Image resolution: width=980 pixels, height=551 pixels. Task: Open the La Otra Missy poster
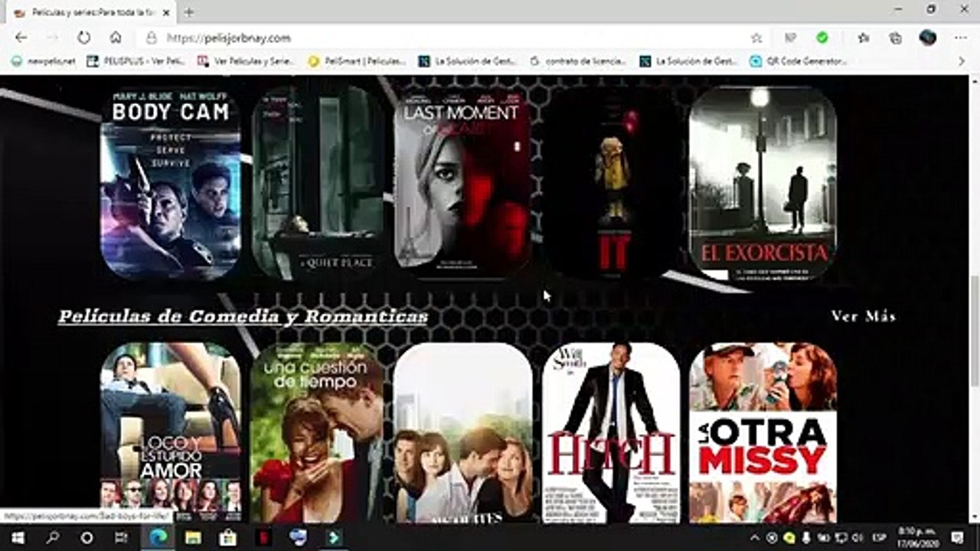click(x=763, y=432)
